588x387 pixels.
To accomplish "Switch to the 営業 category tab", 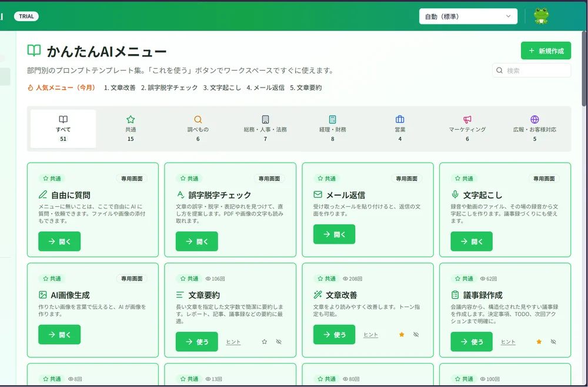I will [x=400, y=129].
